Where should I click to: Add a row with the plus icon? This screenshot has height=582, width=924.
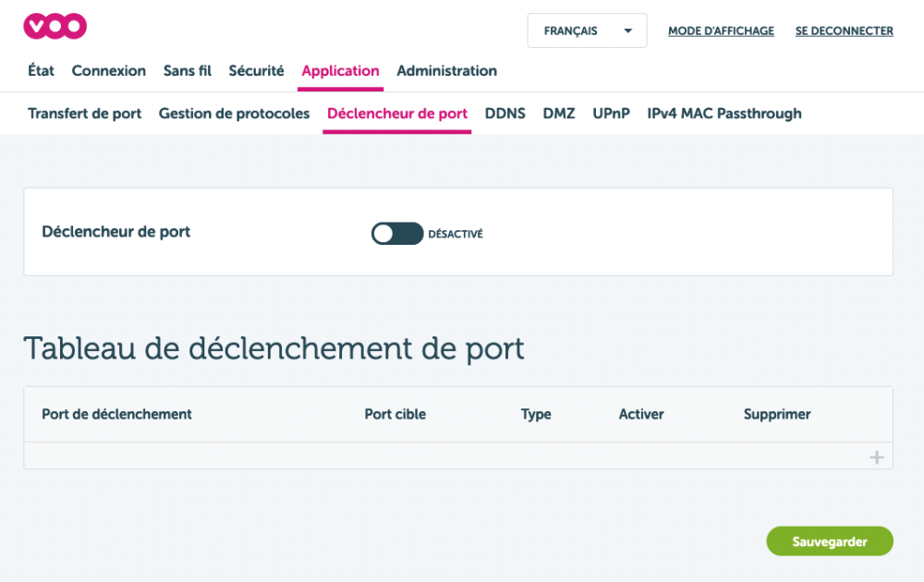pyautogui.click(x=876, y=457)
